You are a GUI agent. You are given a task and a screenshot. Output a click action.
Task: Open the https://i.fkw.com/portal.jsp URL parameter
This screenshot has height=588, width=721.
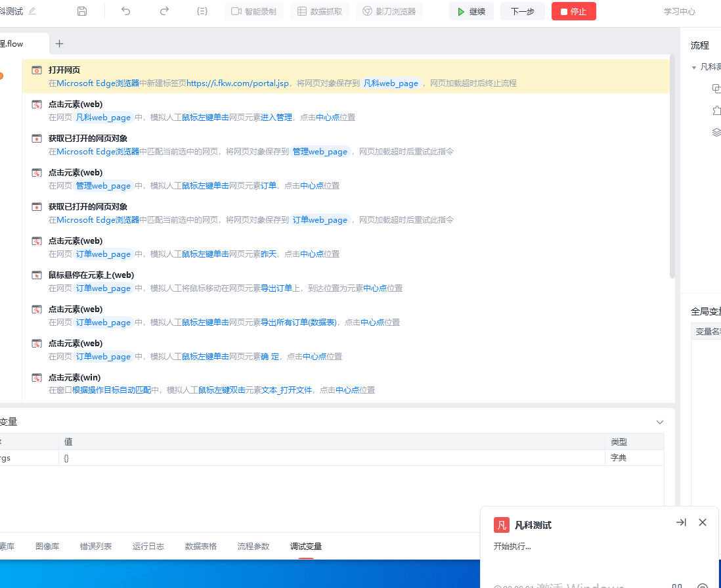(238, 83)
